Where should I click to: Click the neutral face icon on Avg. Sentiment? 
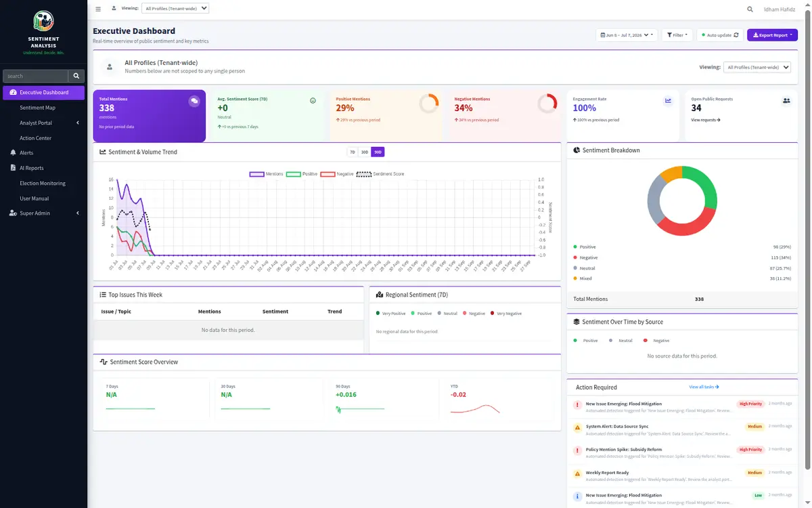pyautogui.click(x=313, y=100)
